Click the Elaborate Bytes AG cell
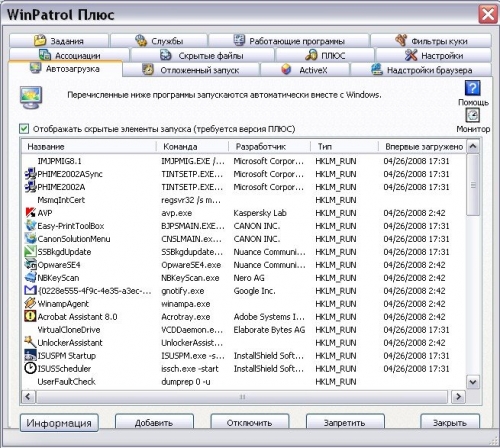Image resolution: width=500 pixels, height=448 pixels. point(269,329)
